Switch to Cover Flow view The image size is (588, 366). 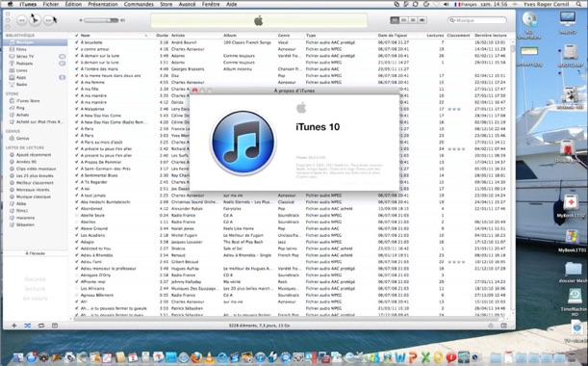(x=422, y=20)
